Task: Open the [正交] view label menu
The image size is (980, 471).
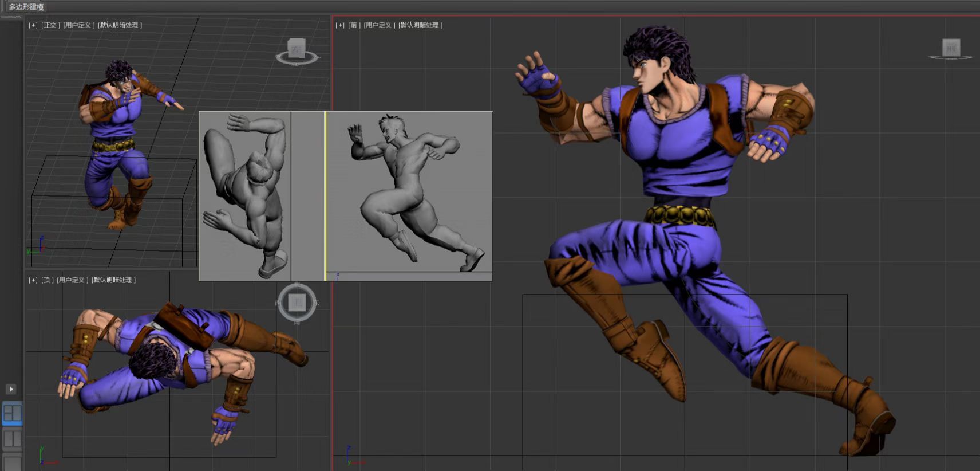Action: pos(50,25)
